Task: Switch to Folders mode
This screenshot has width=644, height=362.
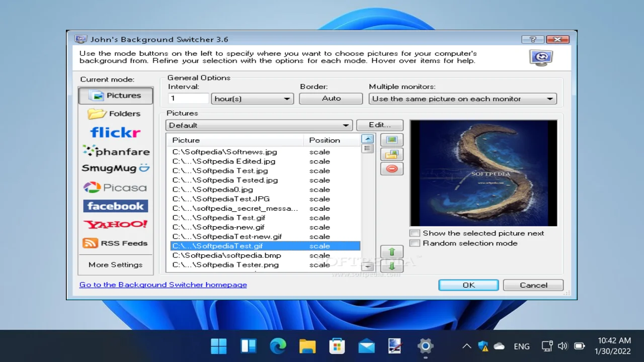Action: tap(116, 114)
